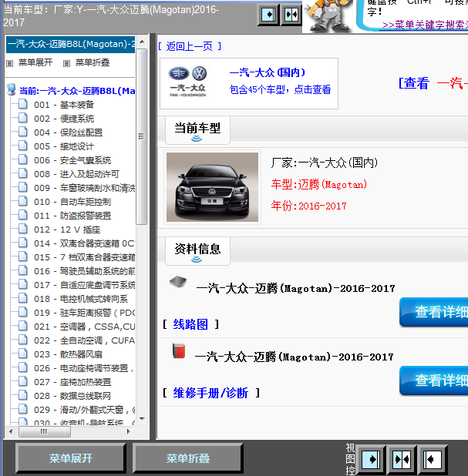Screen dimensions: 468x476
Task: Click tree vertical scrollbar down arrow
Action: pos(142,419)
